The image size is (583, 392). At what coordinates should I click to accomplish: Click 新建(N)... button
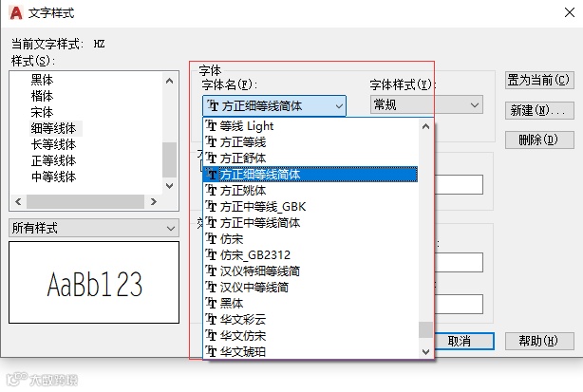(x=539, y=110)
